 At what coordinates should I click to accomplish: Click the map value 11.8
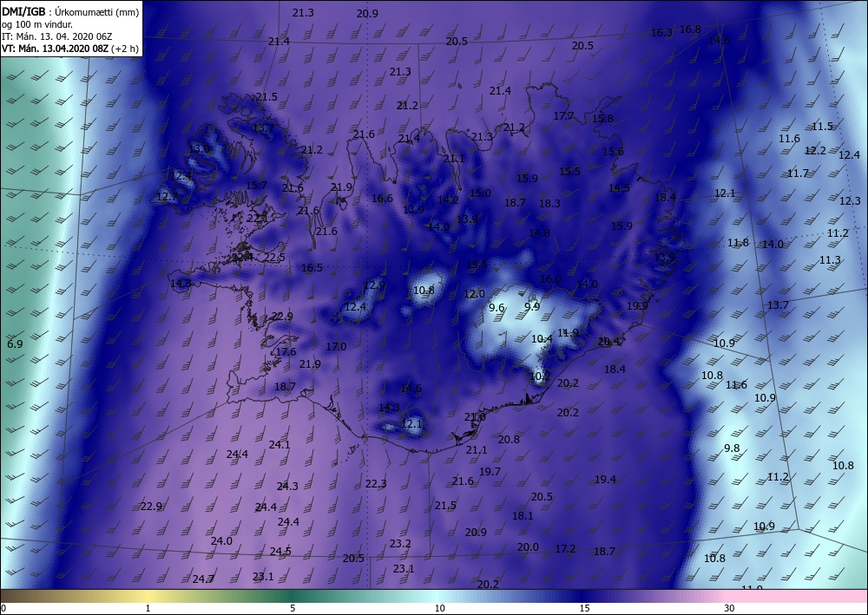click(738, 243)
